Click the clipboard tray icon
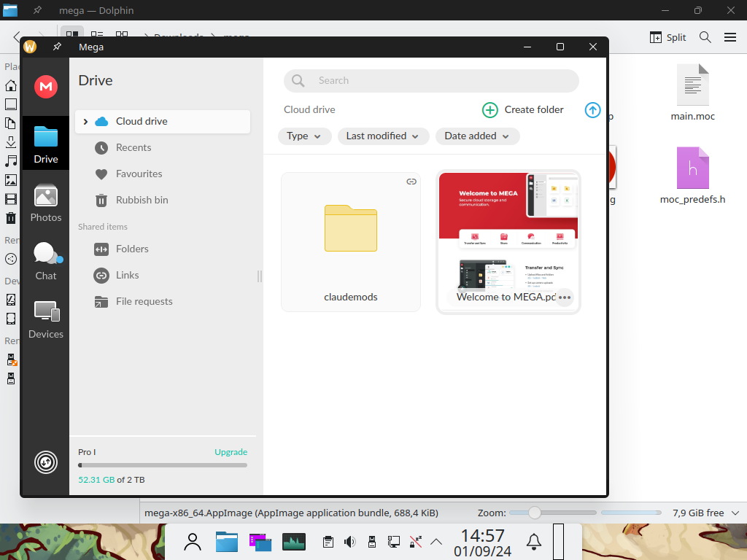 point(328,542)
